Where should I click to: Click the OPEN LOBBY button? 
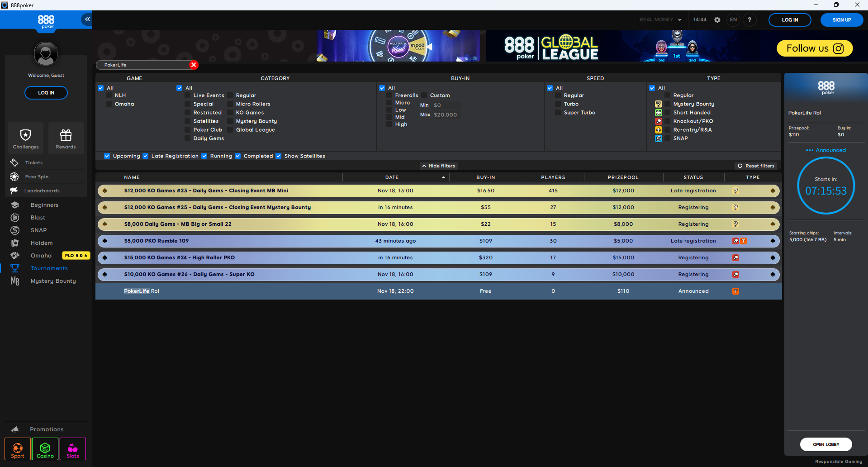point(825,444)
